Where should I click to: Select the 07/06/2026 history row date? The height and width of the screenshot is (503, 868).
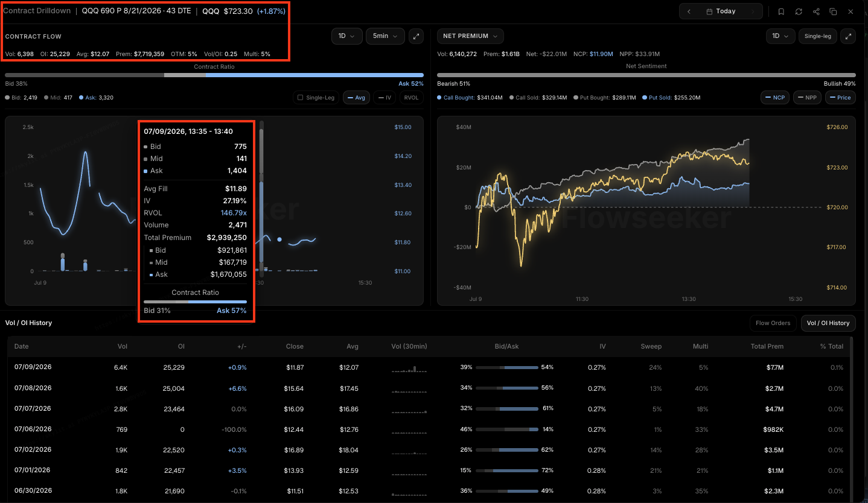pos(33,429)
